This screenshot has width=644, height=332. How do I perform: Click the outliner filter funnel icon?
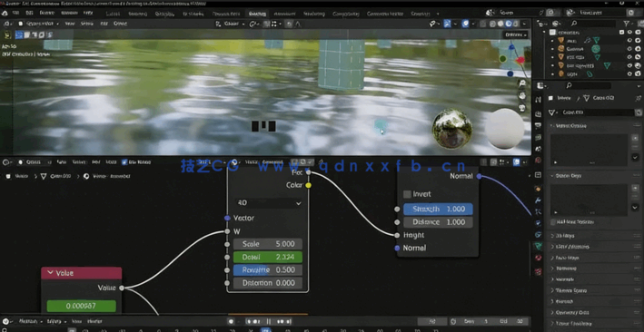627,24
